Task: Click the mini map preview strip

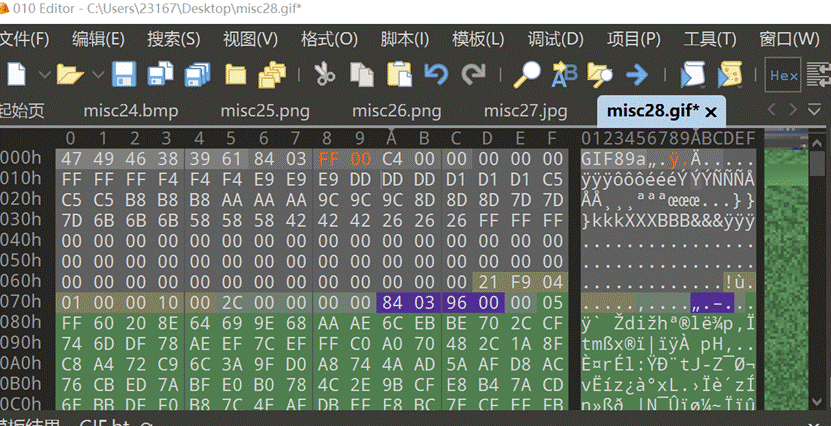Action: [x=786, y=270]
